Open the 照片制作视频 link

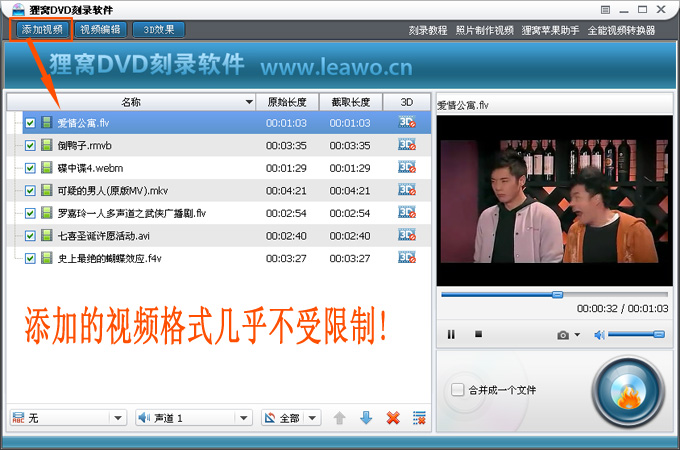[484, 30]
